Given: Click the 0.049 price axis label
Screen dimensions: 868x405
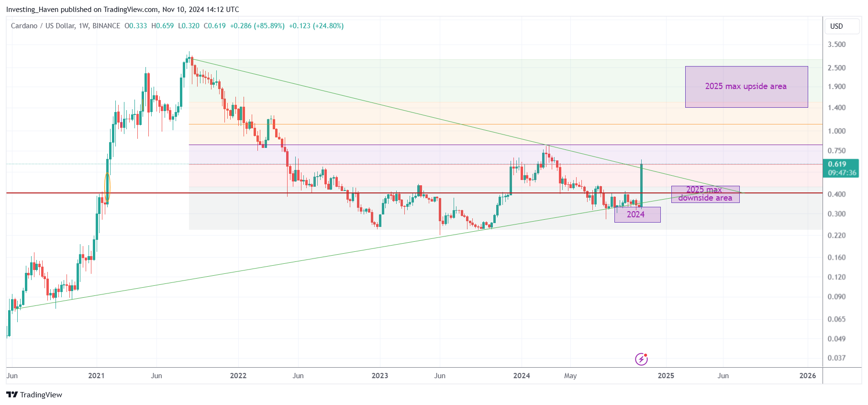Looking at the screenshot, I should click(x=836, y=339).
